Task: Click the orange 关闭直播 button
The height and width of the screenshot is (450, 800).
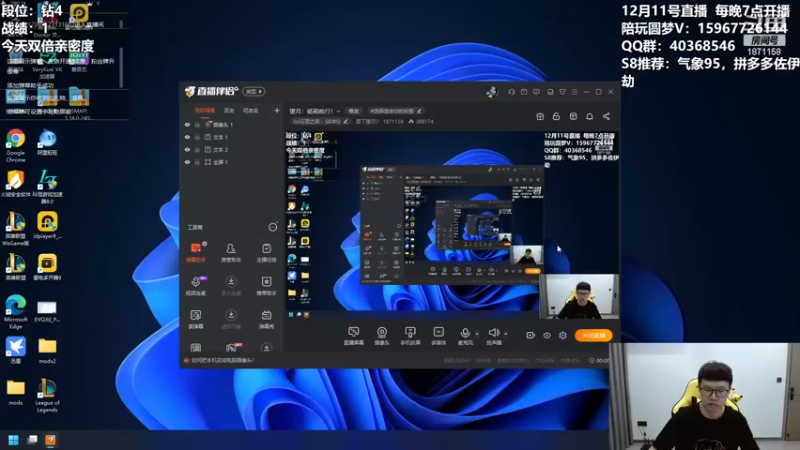Action: coord(593,335)
